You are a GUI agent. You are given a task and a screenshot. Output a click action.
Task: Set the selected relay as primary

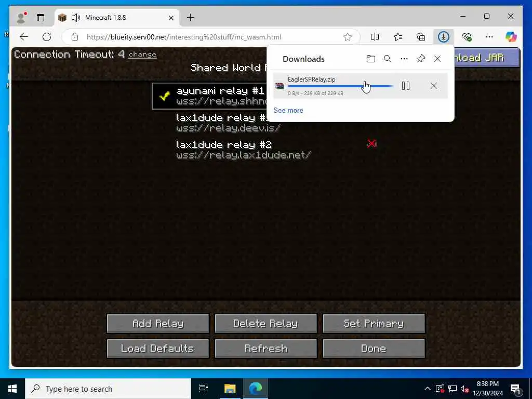[x=374, y=323]
